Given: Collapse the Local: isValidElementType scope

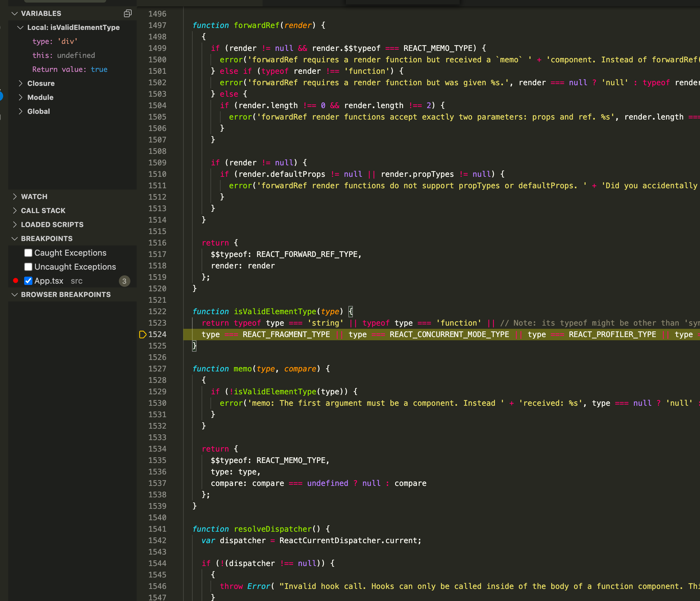Looking at the screenshot, I should point(21,27).
